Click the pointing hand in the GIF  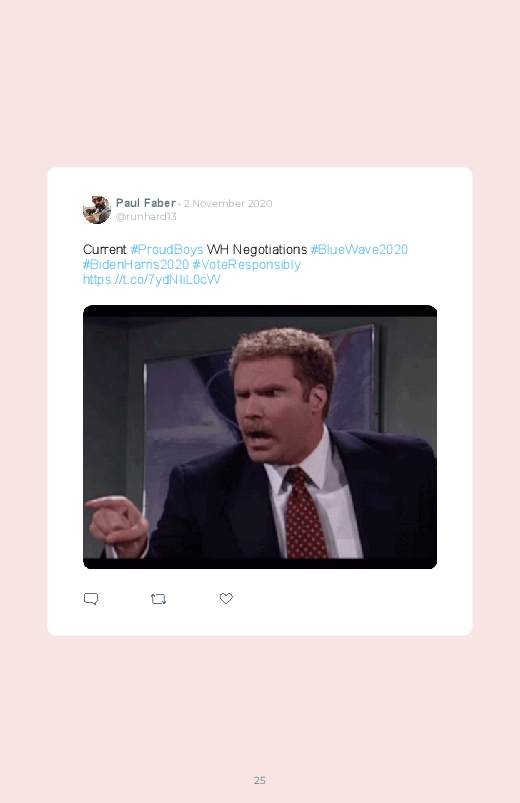(x=116, y=523)
